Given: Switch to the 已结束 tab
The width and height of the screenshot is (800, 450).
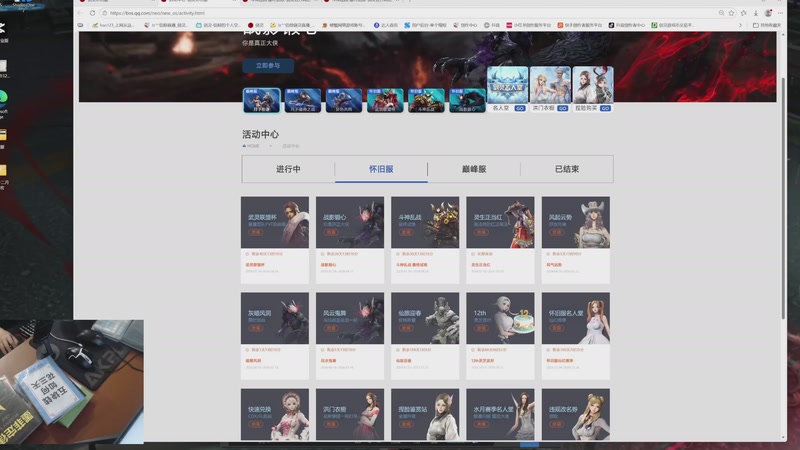Looking at the screenshot, I should click(x=567, y=169).
